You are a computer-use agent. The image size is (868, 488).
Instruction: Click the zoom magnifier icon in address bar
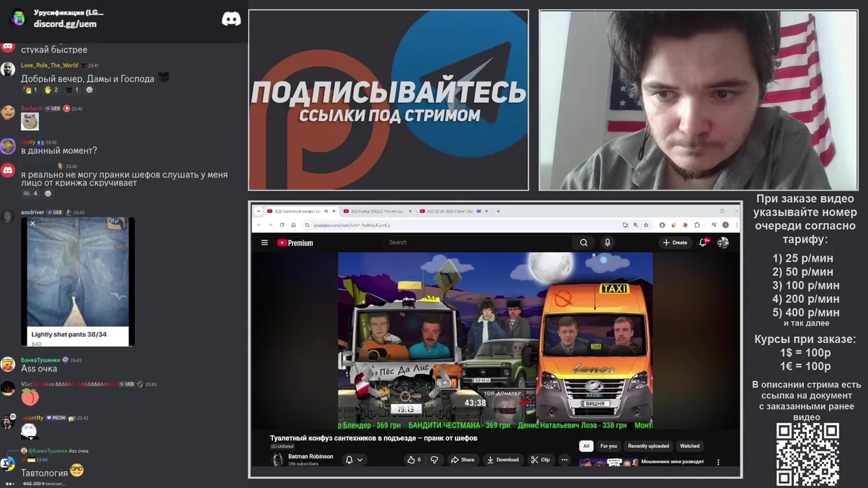click(x=635, y=224)
